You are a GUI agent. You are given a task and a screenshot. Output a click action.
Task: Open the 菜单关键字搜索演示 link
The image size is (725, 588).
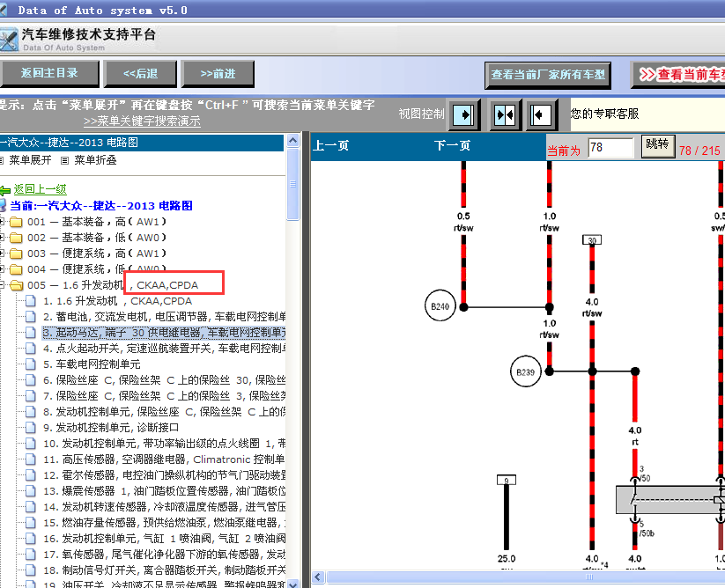click(142, 121)
